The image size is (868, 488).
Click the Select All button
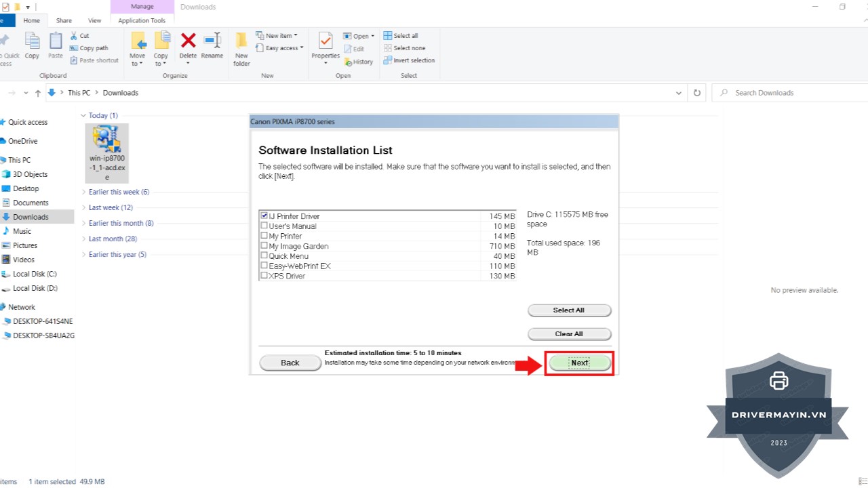pyautogui.click(x=569, y=310)
